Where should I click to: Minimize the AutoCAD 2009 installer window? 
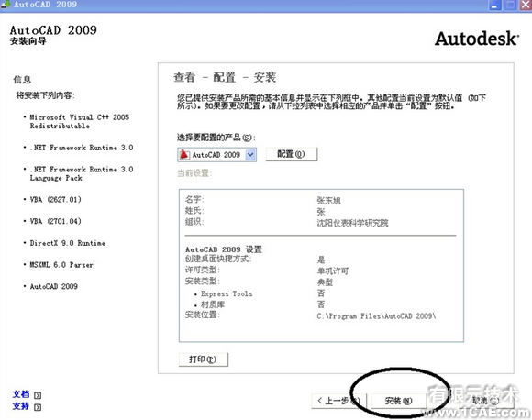point(495,6)
